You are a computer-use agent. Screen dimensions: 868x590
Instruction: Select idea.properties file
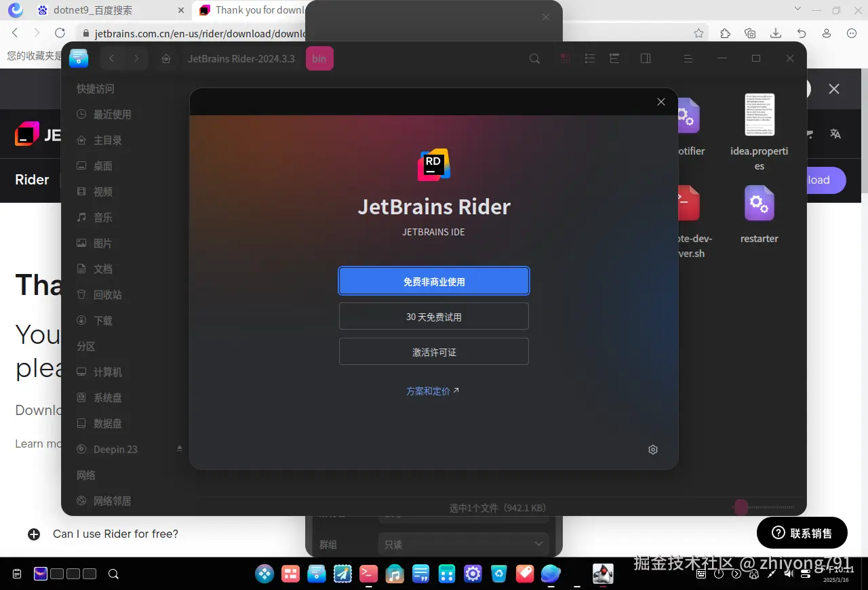pyautogui.click(x=759, y=133)
